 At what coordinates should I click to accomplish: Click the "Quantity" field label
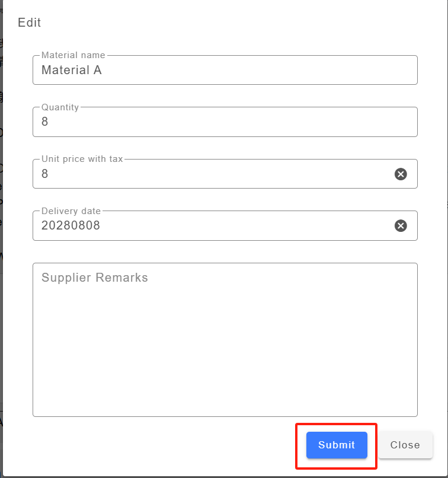pos(60,107)
